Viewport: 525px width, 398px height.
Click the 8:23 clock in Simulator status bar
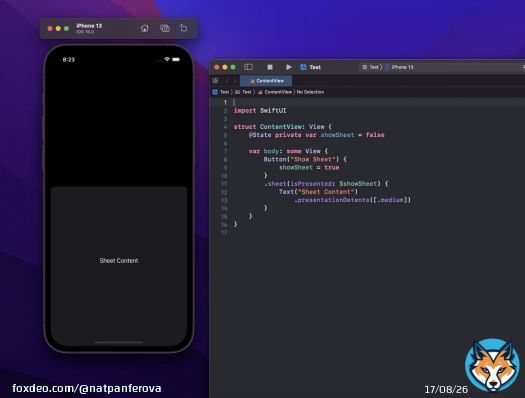(x=69, y=60)
